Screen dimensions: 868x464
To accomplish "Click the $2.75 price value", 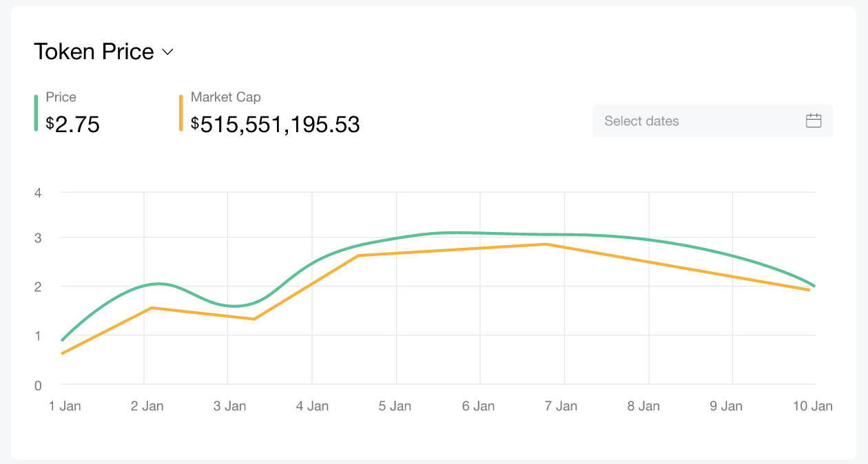I will tap(72, 125).
